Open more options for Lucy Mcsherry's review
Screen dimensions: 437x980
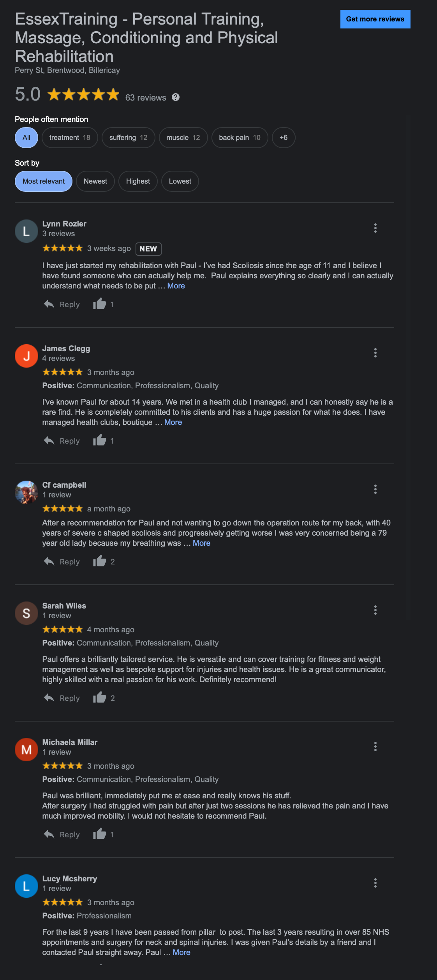pos(375,883)
